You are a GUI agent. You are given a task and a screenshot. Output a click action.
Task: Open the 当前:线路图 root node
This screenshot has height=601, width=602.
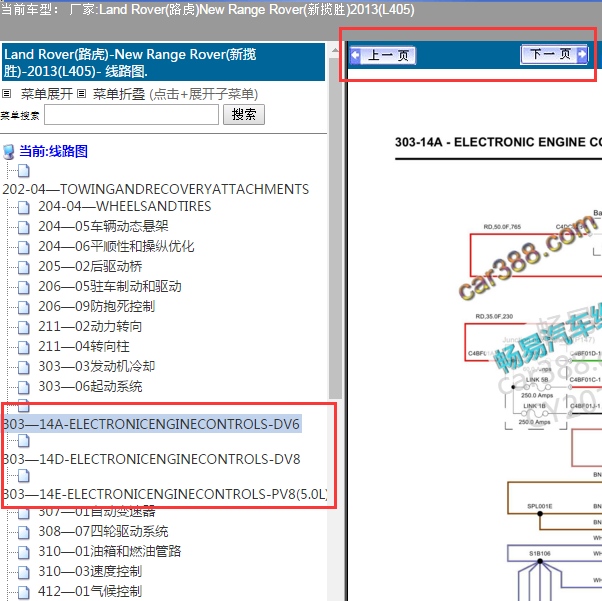click(53, 151)
